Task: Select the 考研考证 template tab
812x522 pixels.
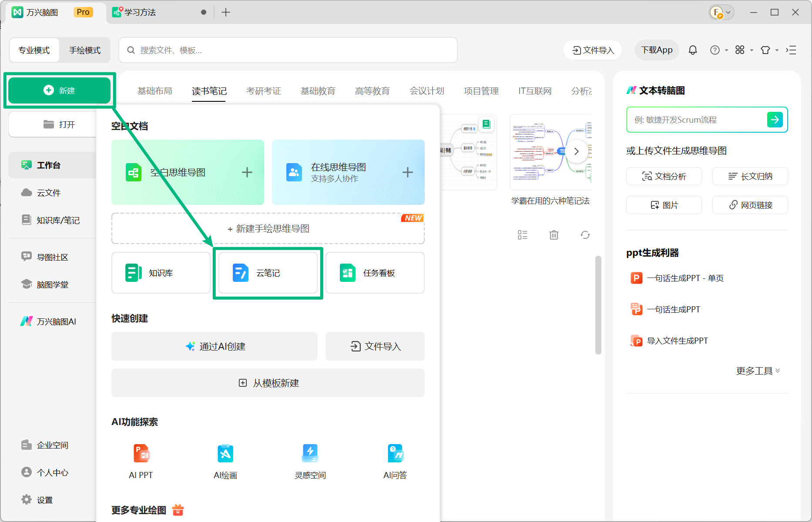Action: click(x=264, y=91)
